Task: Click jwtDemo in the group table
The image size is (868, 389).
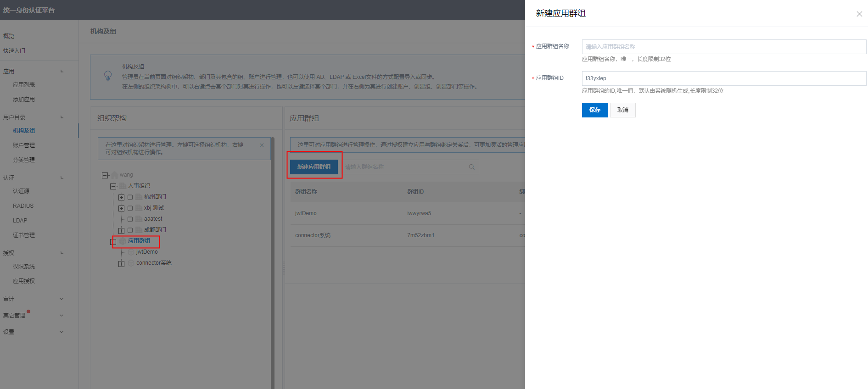Action: pos(306,213)
